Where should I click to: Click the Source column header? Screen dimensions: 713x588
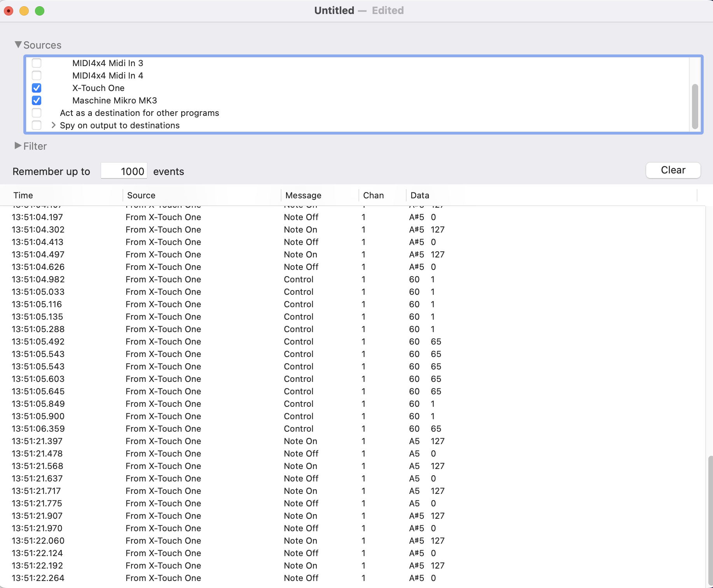point(202,195)
